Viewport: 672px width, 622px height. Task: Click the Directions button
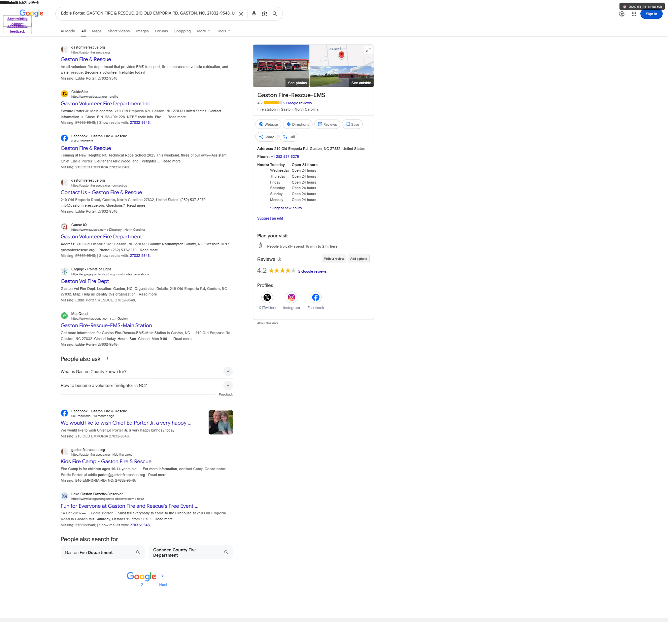point(298,124)
